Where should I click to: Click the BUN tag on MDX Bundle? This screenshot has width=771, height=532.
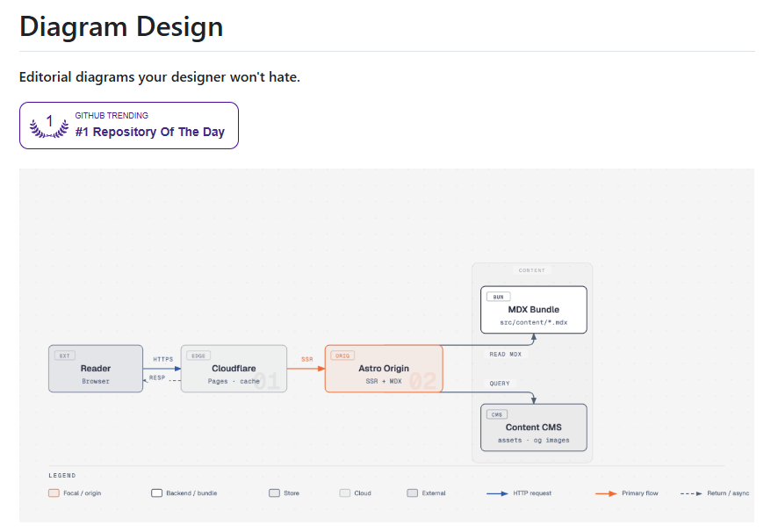tap(499, 297)
